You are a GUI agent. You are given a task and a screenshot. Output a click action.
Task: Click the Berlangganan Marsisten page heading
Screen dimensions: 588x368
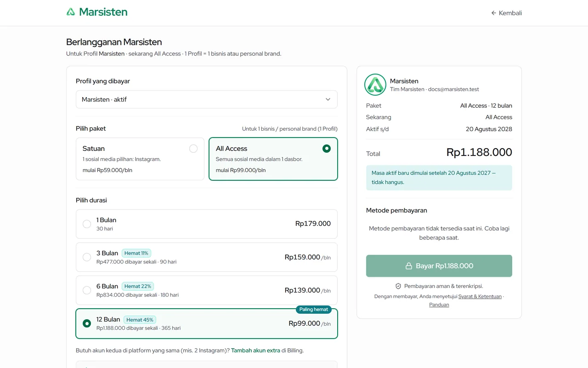pos(114,42)
